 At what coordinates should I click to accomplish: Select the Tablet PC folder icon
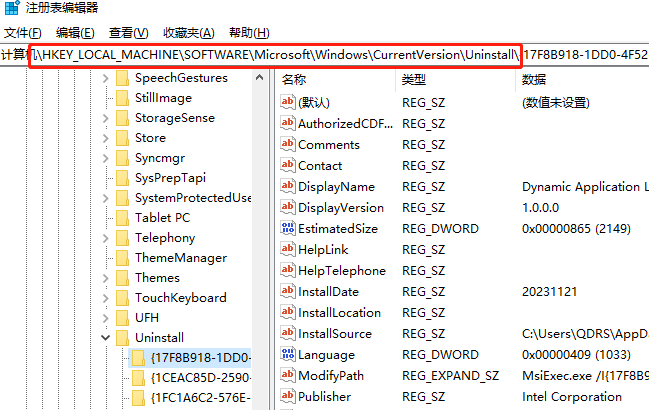click(123, 218)
